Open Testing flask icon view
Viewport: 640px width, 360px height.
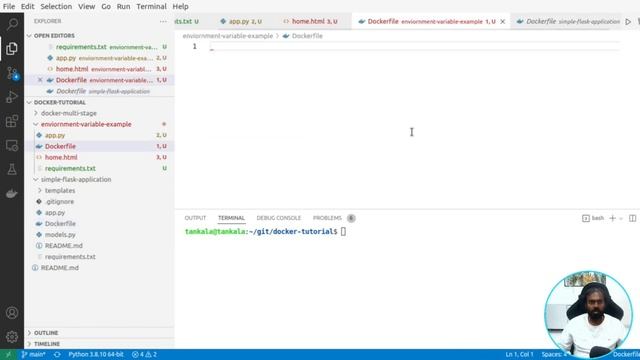(x=12, y=169)
